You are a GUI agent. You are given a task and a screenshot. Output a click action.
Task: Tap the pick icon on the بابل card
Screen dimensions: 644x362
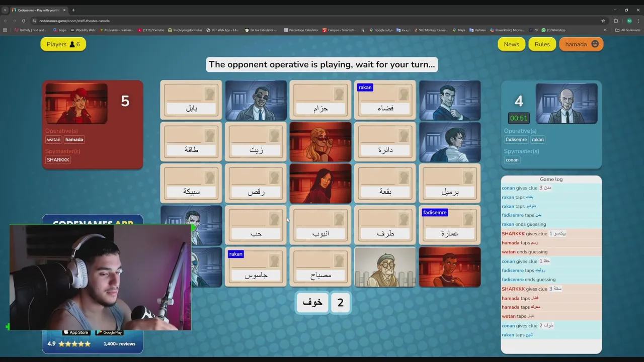click(x=210, y=94)
